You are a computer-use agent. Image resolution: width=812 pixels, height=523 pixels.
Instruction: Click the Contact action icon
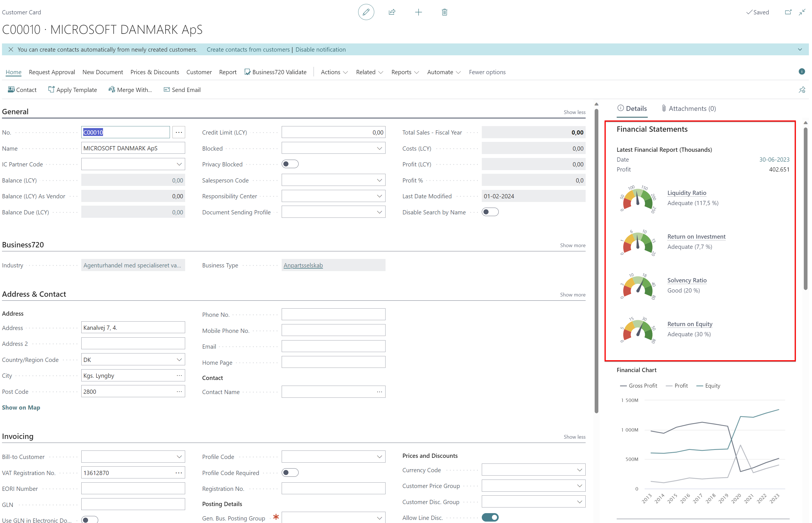coord(22,90)
